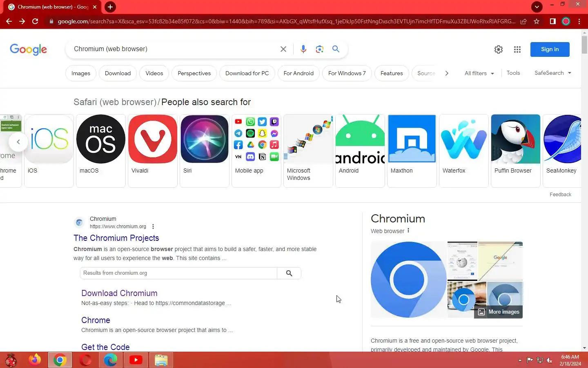Show more filter chips with the right arrow

pos(447,73)
